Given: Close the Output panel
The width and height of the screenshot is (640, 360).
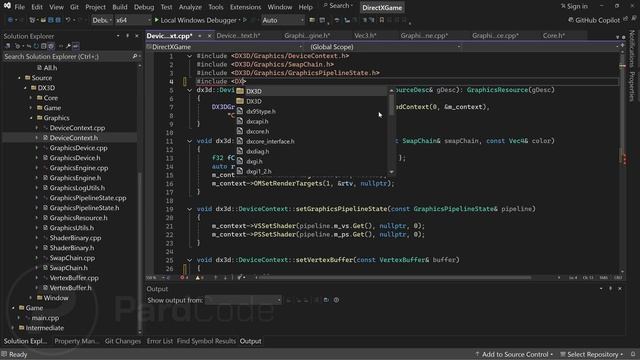Looking at the screenshot, I should click(x=620, y=289).
